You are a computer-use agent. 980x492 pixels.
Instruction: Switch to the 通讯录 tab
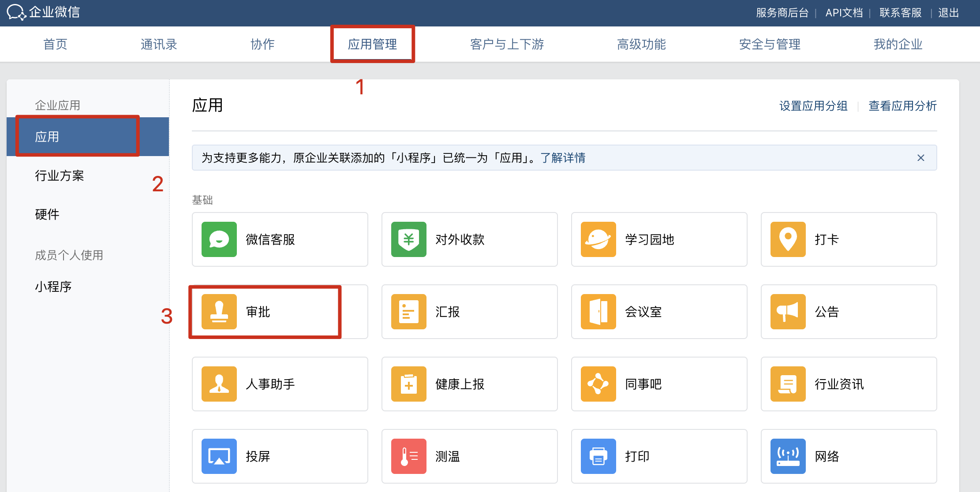click(159, 44)
